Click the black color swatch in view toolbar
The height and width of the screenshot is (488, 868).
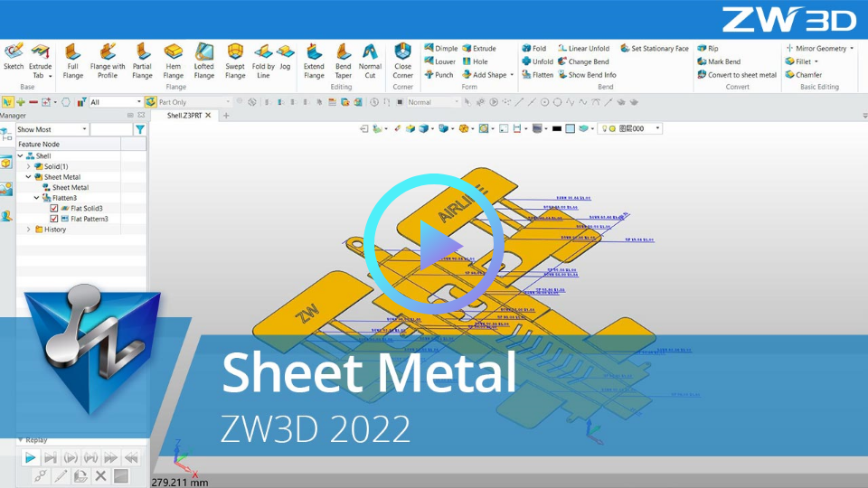click(x=557, y=128)
